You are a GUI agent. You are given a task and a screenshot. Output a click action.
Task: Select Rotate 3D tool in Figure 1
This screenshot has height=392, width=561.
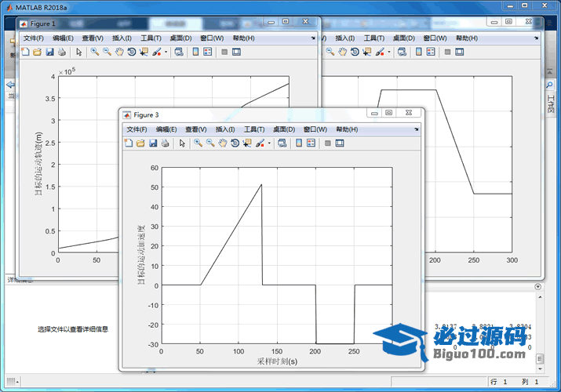(x=131, y=53)
